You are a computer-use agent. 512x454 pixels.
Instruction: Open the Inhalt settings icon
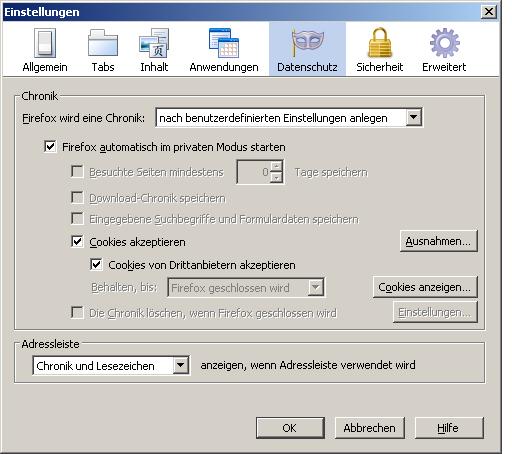154,43
